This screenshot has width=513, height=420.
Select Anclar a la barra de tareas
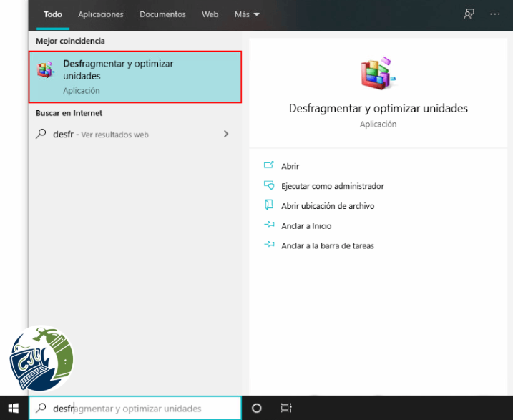click(328, 246)
